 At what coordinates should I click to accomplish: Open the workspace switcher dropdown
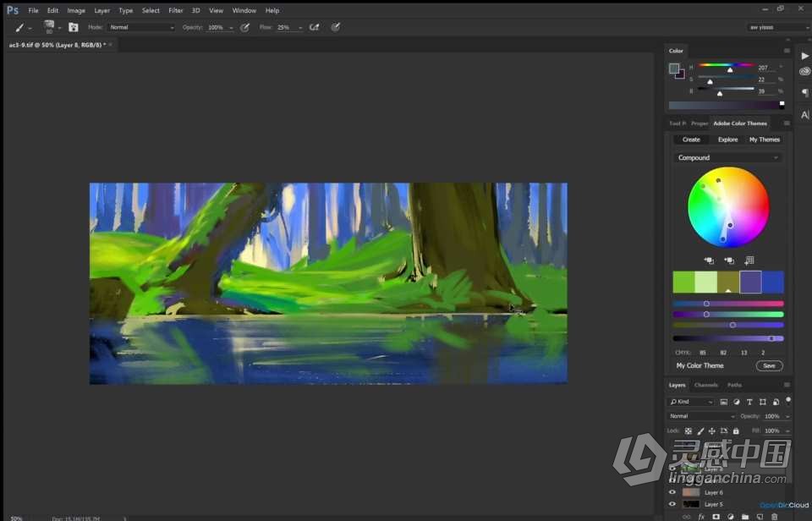click(778, 27)
